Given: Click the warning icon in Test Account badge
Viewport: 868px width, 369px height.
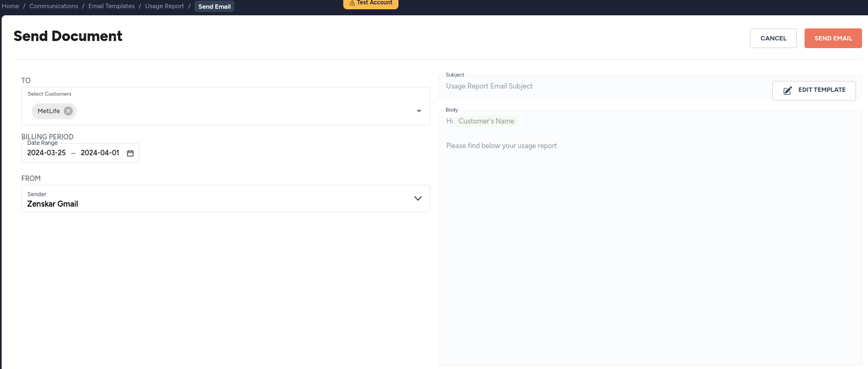Looking at the screenshot, I should pos(352,3).
